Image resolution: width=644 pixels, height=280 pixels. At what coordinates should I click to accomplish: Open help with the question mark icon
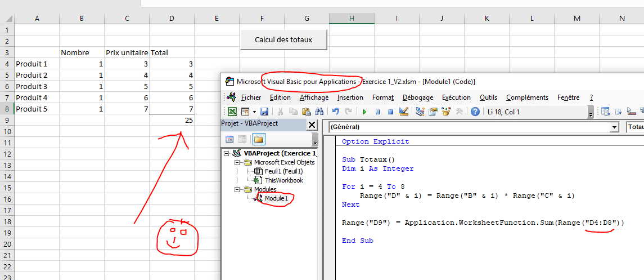tap(475, 112)
